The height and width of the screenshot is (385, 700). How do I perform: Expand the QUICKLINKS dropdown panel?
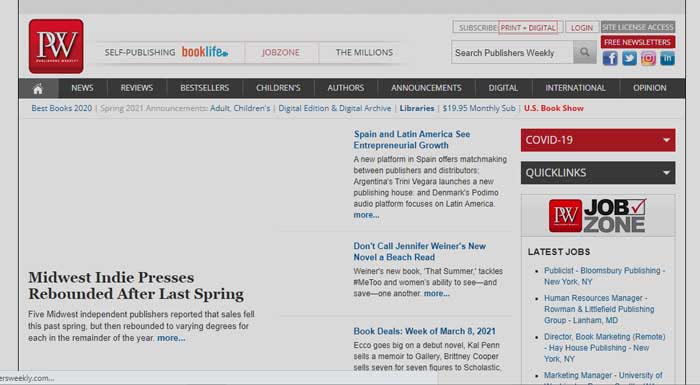(598, 173)
